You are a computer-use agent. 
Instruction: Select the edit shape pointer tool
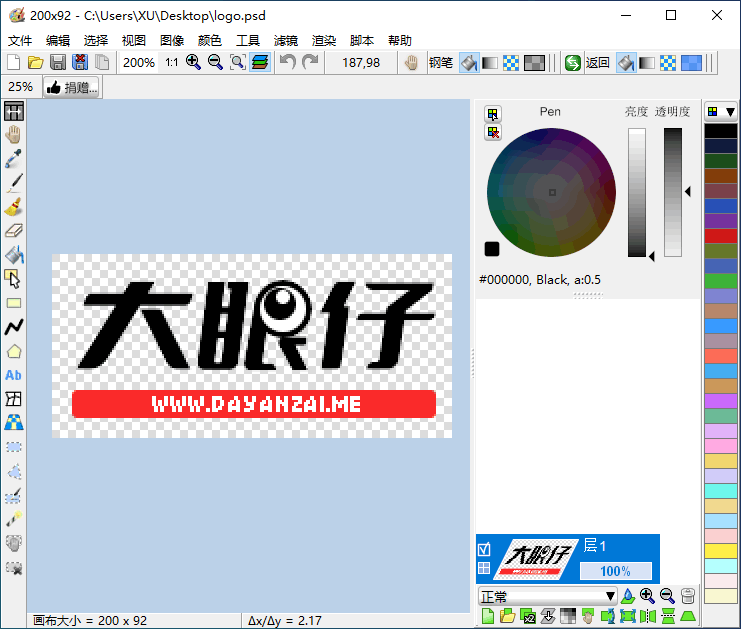pyautogui.click(x=14, y=279)
